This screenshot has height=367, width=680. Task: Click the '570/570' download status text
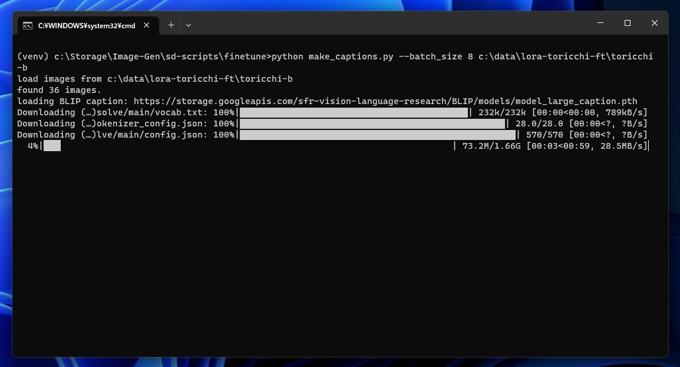(x=544, y=135)
